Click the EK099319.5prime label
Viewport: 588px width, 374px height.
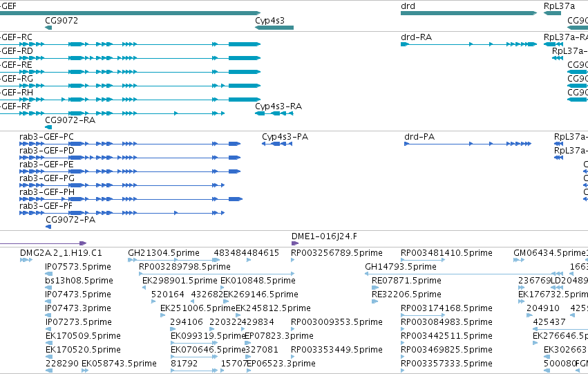tap(208, 336)
